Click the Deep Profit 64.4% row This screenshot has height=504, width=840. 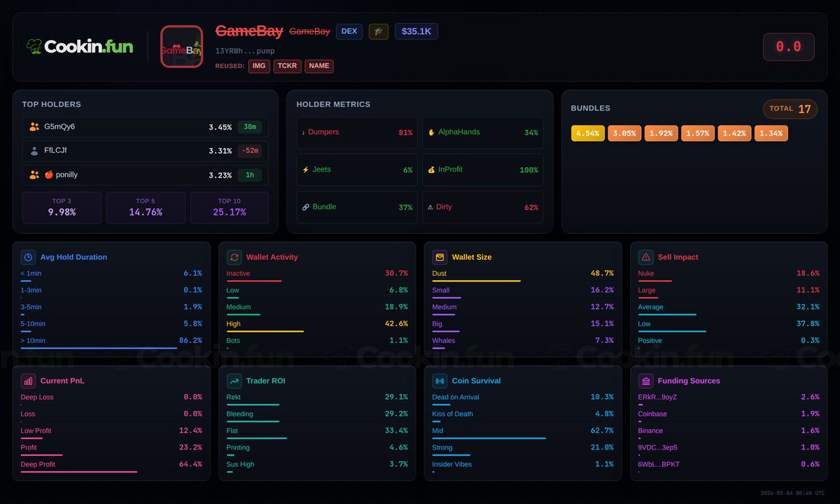point(111,465)
